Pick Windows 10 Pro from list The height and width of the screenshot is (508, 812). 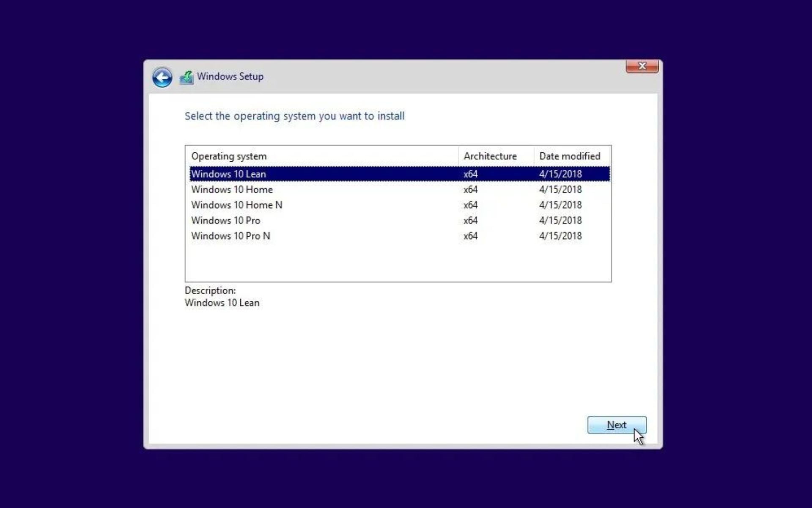(225, 221)
